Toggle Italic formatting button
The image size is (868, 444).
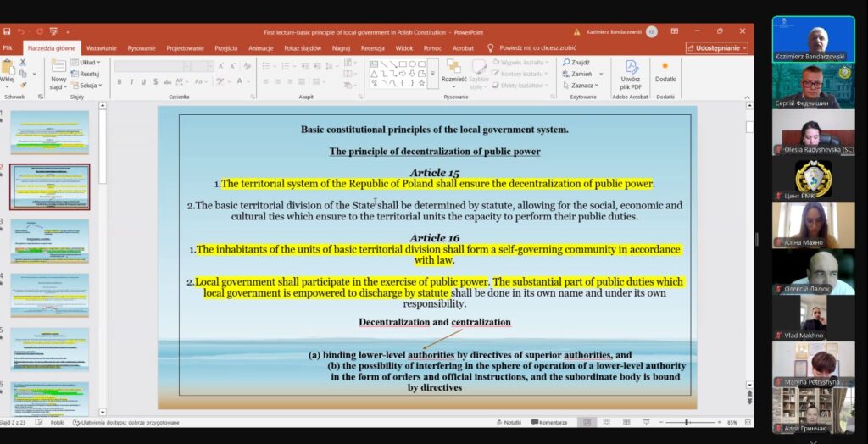131,82
